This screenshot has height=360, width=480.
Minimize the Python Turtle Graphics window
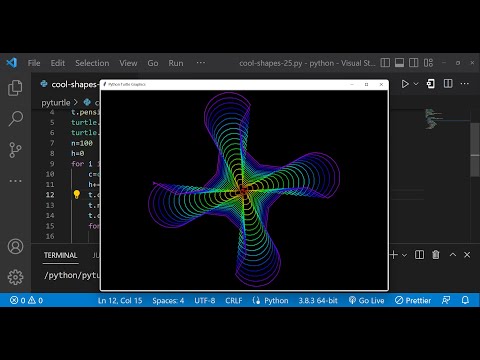(352, 84)
